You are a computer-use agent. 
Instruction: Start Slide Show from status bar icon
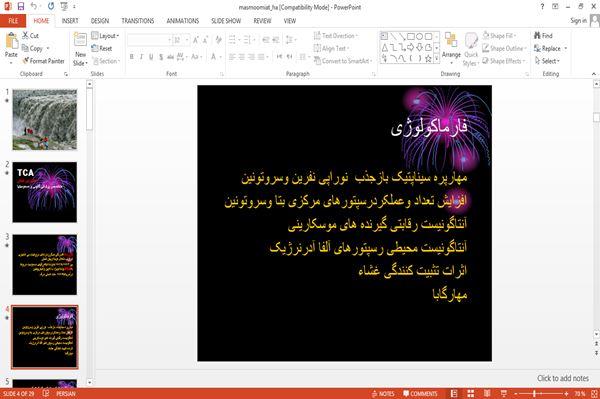pos(504,393)
